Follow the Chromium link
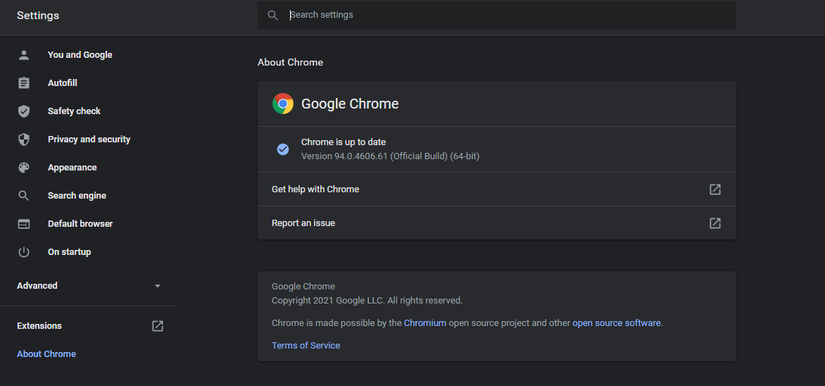Screen dimensions: 825x386 tap(425, 323)
